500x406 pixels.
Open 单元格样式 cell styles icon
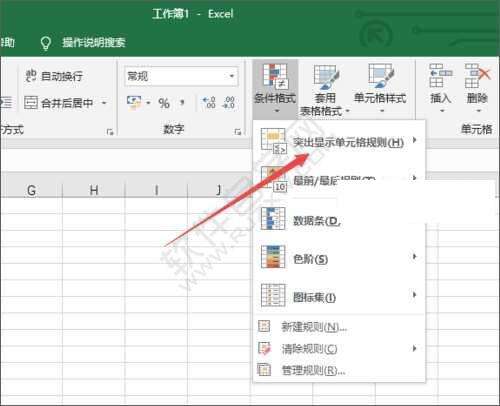point(381,76)
